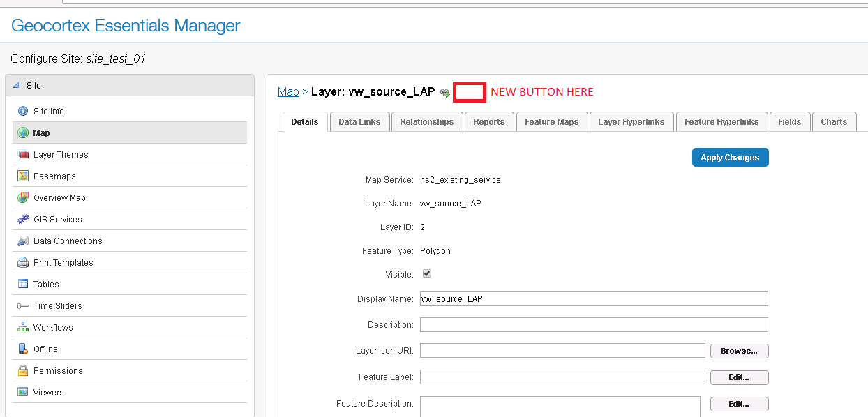Viewport: 868px width, 417px height.
Task: Click the Apply Changes button
Action: pyautogui.click(x=731, y=157)
